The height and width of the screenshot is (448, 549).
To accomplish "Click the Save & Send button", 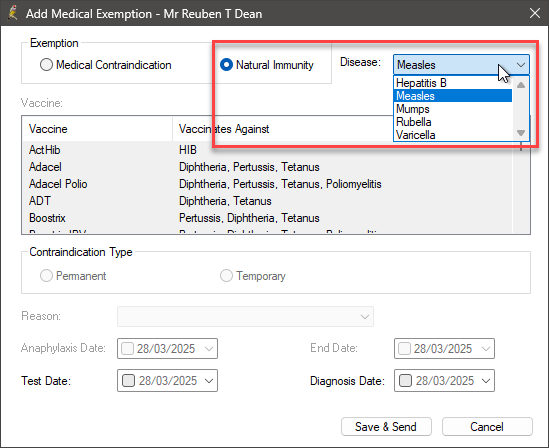I will (x=386, y=427).
